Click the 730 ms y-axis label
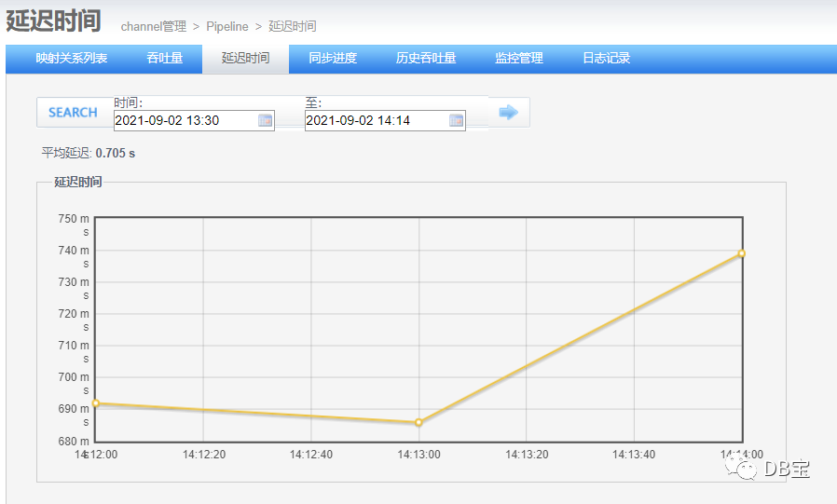 pyautogui.click(x=75, y=288)
